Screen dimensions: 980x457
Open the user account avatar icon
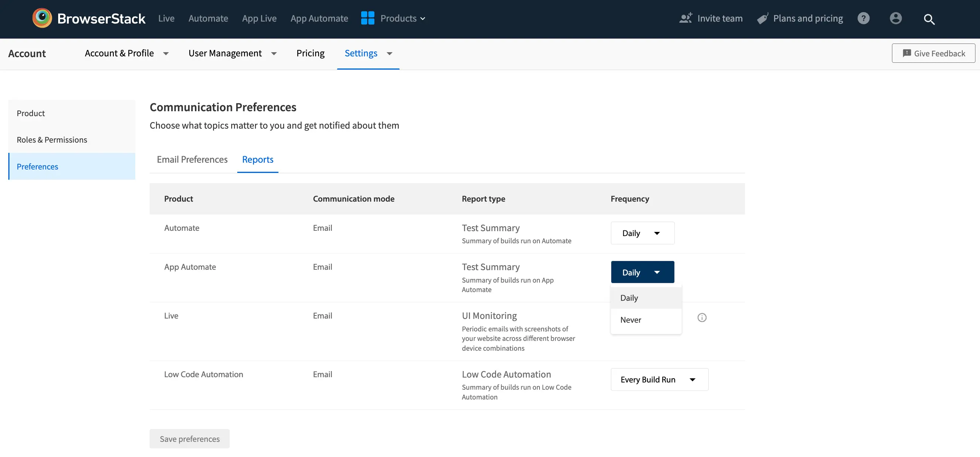pyautogui.click(x=895, y=18)
